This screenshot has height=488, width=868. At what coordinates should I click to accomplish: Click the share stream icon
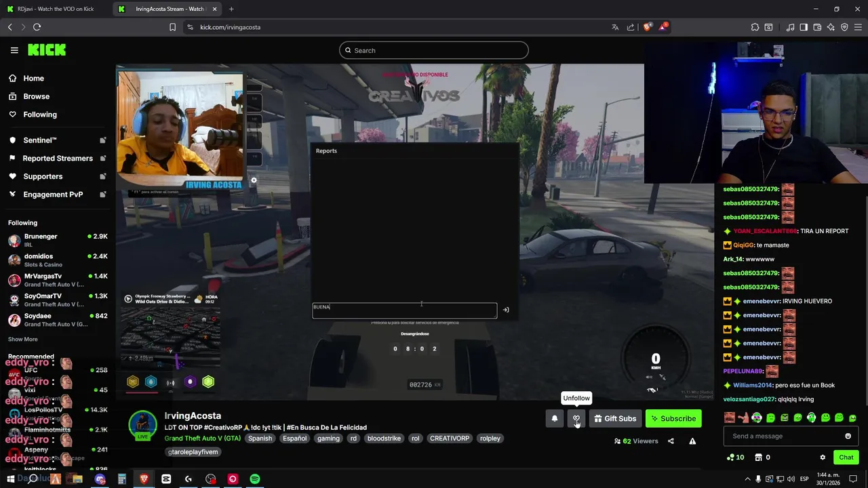point(671,441)
